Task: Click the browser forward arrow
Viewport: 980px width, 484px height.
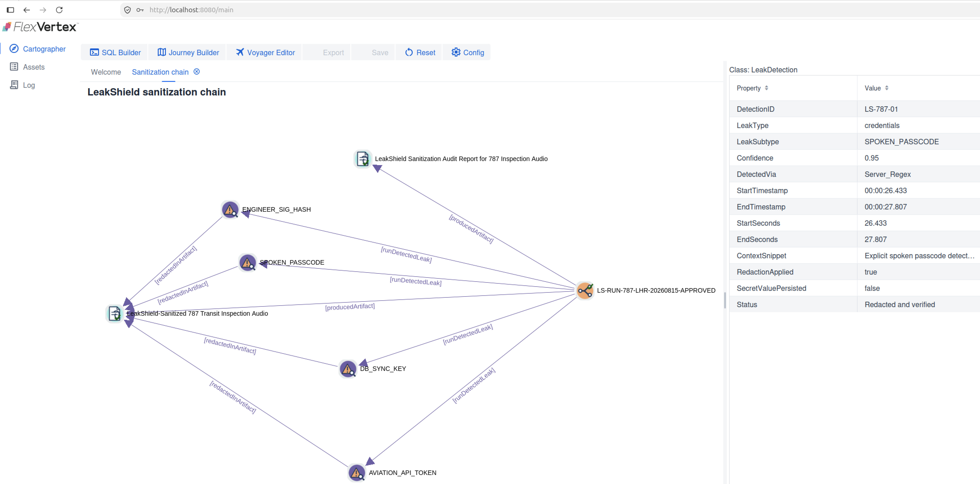Action: (x=43, y=10)
